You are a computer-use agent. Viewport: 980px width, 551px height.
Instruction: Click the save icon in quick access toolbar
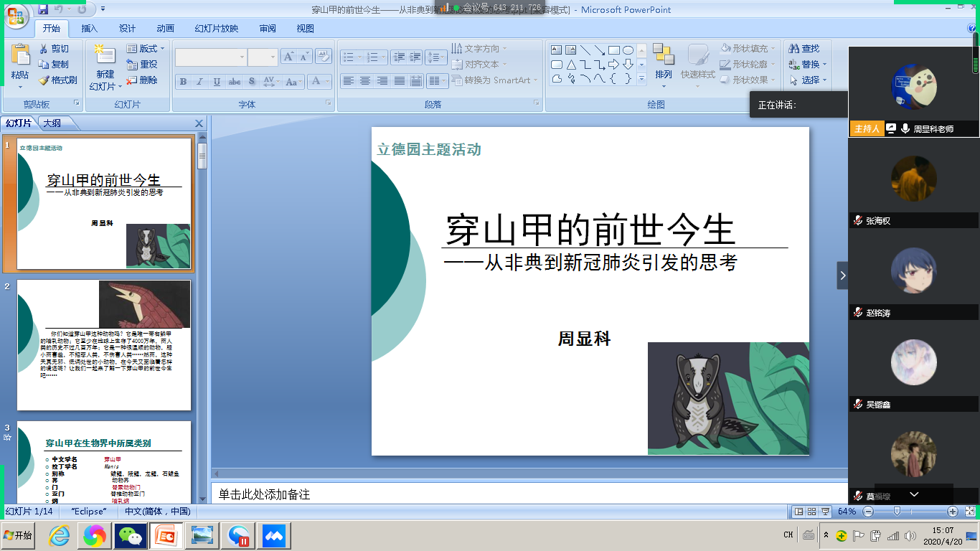point(43,9)
